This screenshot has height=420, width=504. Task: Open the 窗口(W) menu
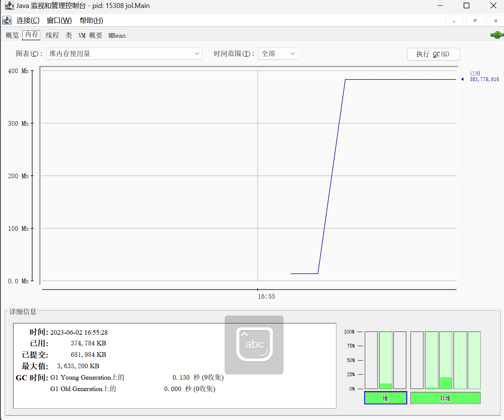tap(59, 21)
